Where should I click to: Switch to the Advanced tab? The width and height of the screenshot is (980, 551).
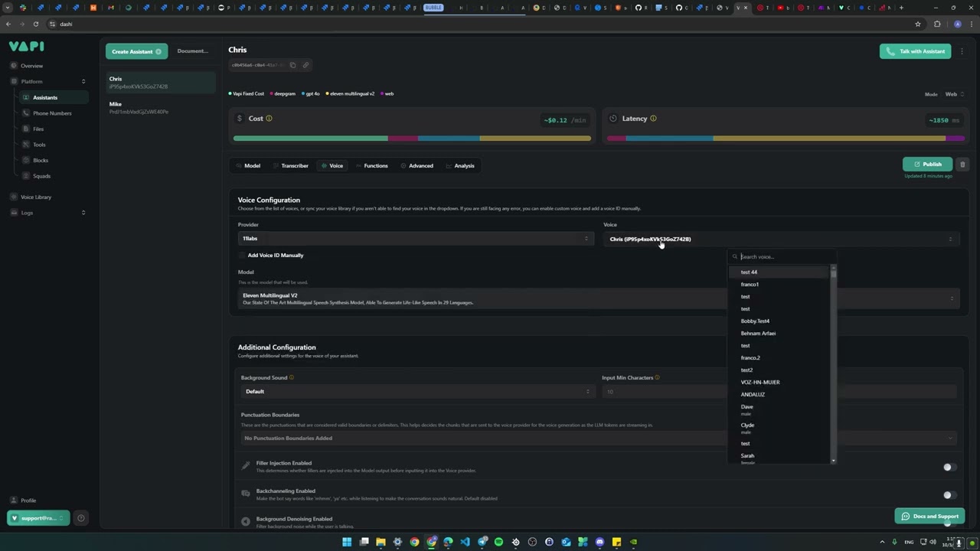pyautogui.click(x=417, y=166)
